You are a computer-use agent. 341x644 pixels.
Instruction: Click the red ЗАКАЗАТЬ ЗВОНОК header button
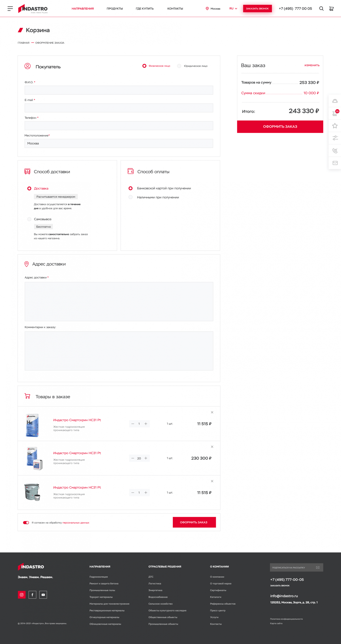257,9
